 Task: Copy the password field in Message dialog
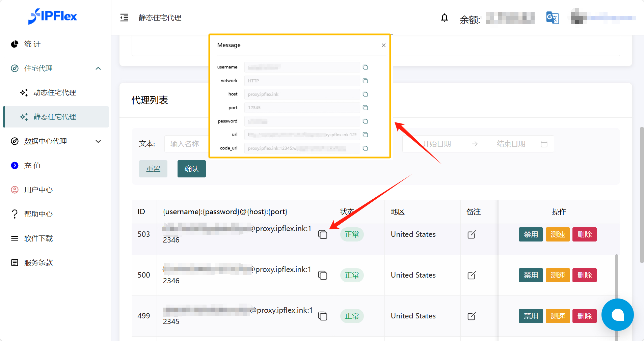point(365,121)
